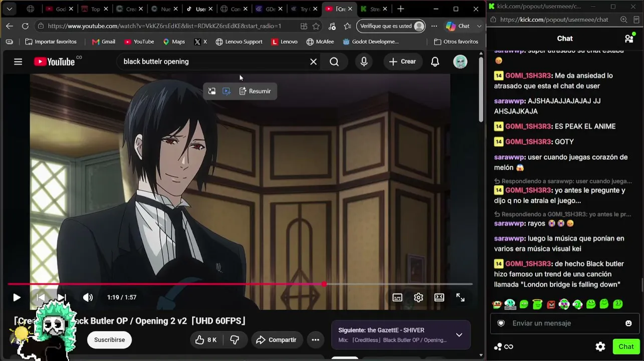
Task: Open a new browser tab
Action: click(x=400, y=9)
